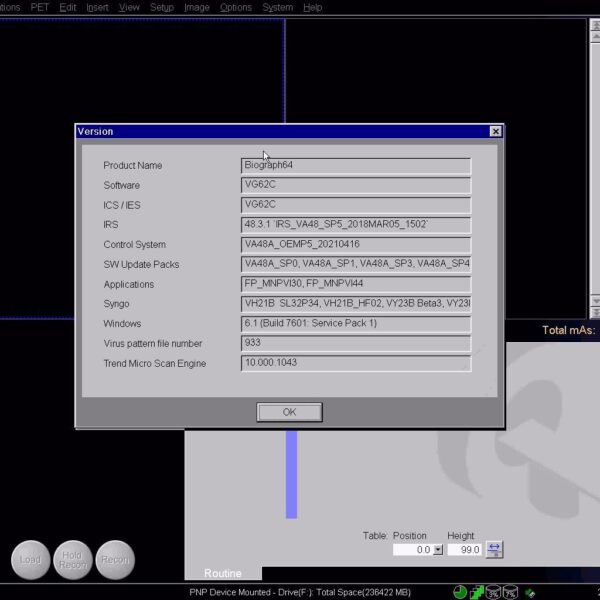Confirm the Version dialog with OK

289,412
